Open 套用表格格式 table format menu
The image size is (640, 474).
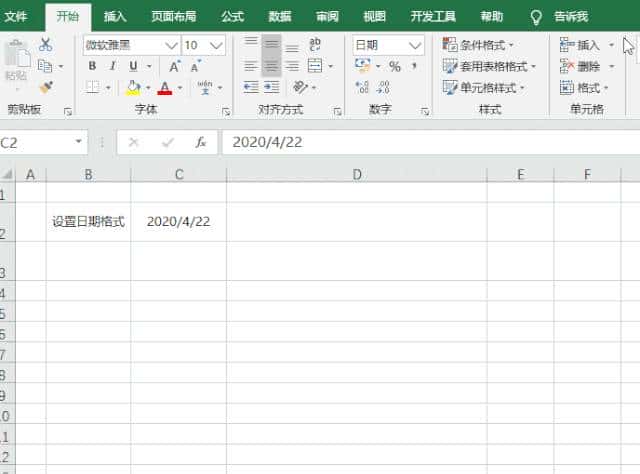click(489, 66)
